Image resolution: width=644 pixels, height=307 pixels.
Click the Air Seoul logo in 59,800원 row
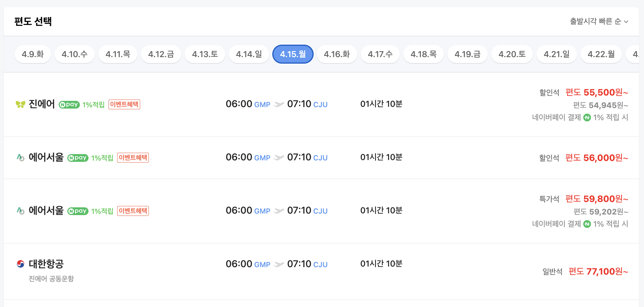[x=21, y=211]
